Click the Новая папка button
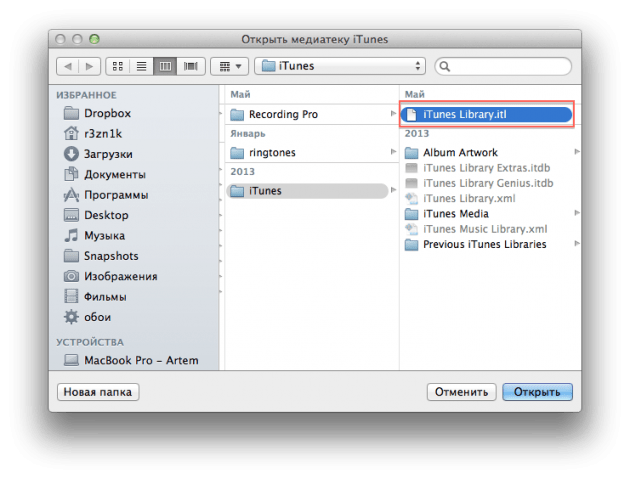 coord(98,392)
